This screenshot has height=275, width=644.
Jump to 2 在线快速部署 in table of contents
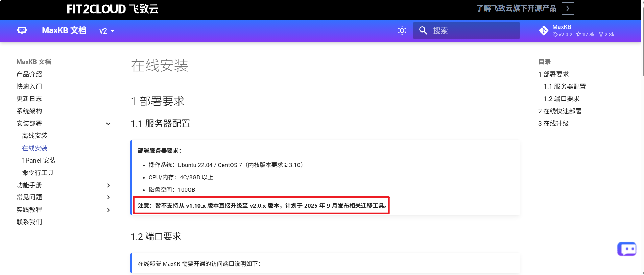tap(560, 111)
